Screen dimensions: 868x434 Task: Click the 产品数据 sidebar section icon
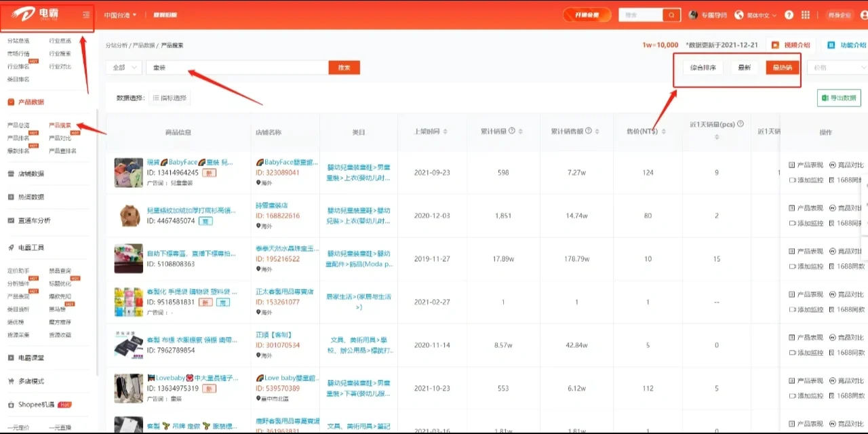(x=11, y=102)
